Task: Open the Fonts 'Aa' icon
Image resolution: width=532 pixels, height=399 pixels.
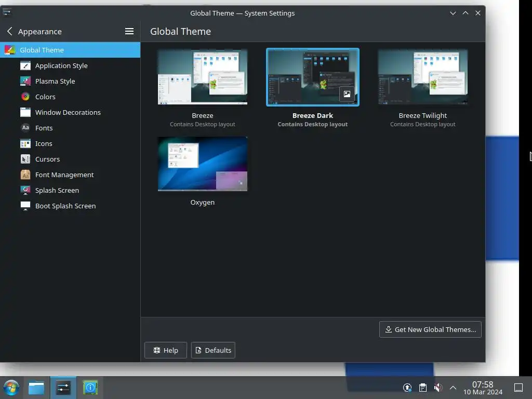Action: pyautogui.click(x=25, y=128)
